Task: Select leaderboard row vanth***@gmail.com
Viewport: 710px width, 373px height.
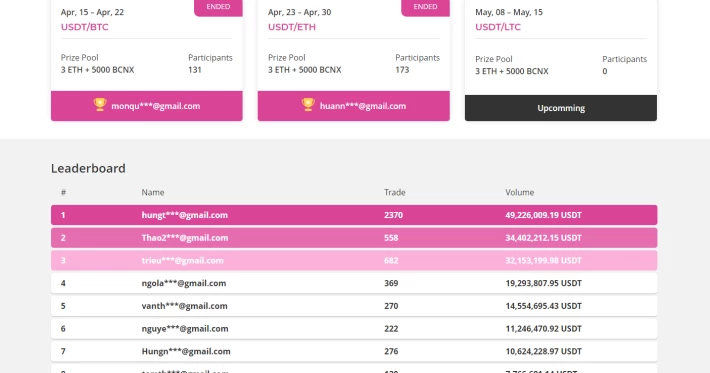Action: [x=354, y=306]
